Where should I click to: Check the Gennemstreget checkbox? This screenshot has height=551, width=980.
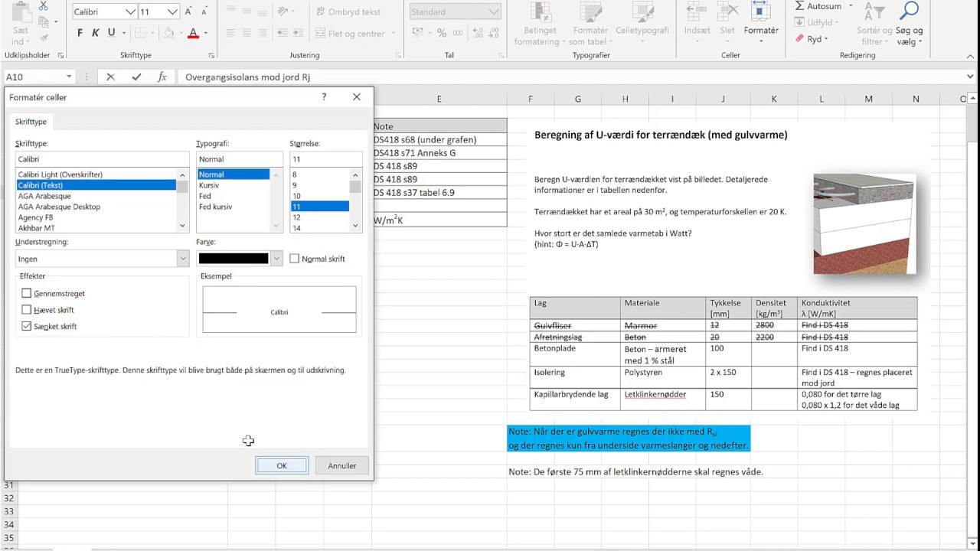(27, 293)
